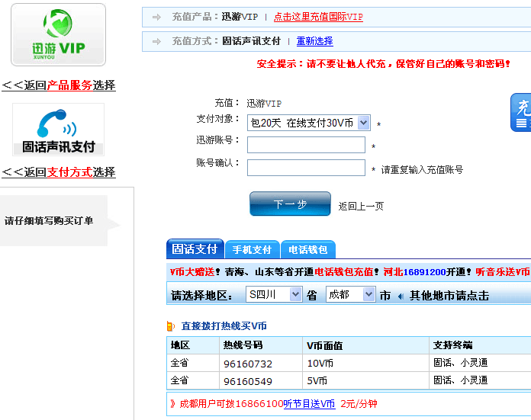Click the 10V币 table cell
The height and width of the screenshot is (420, 531).
click(x=365, y=363)
